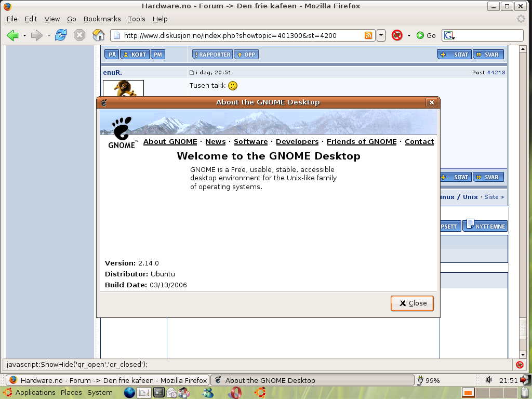Click enuR.'s avatar image
Viewport: 532px width, 399px height.
pos(123,88)
